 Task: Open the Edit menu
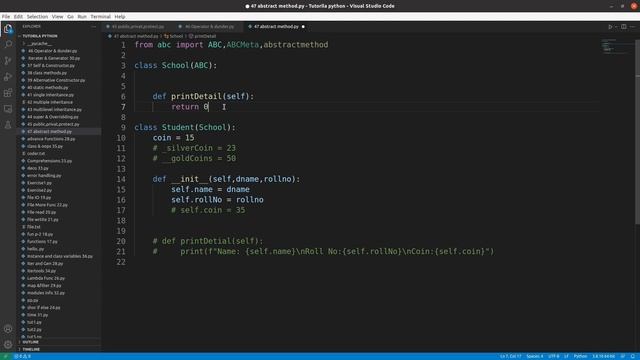point(18,17)
